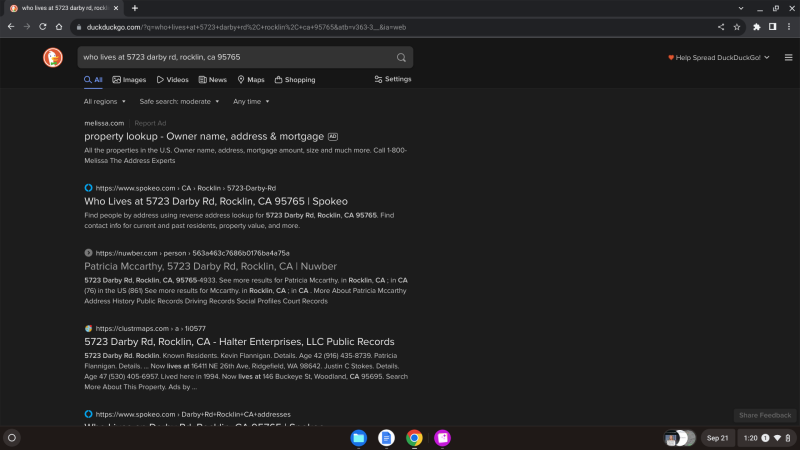
Task: Click the ClustrMaps favicon next to result URL
Action: (88, 328)
